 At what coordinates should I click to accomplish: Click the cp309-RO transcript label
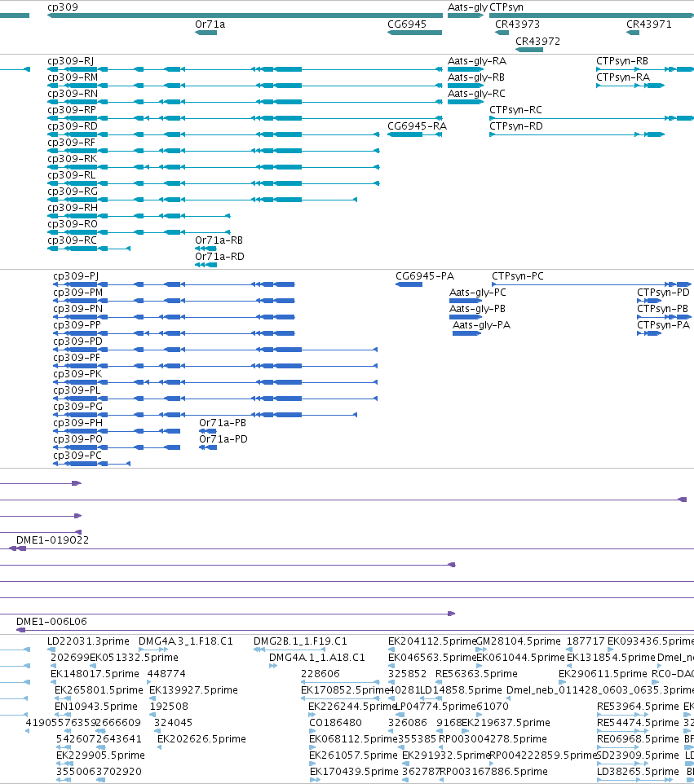[x=73, y=224]
